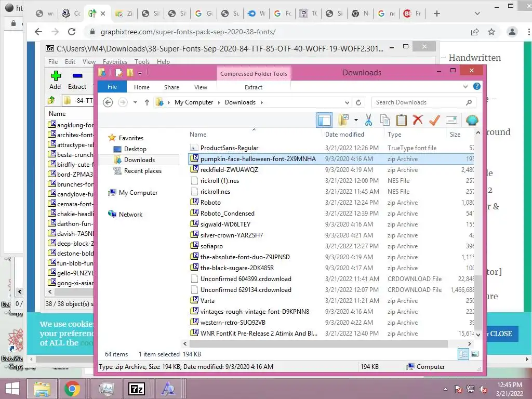Click the Rename icon in Explorer toolbar

pos(451,120)
